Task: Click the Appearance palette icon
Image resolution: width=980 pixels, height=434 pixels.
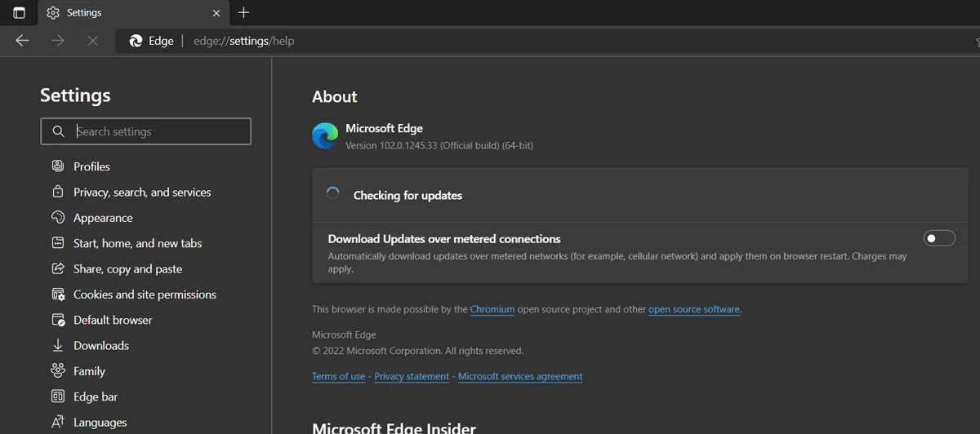Action: point(58,217)
